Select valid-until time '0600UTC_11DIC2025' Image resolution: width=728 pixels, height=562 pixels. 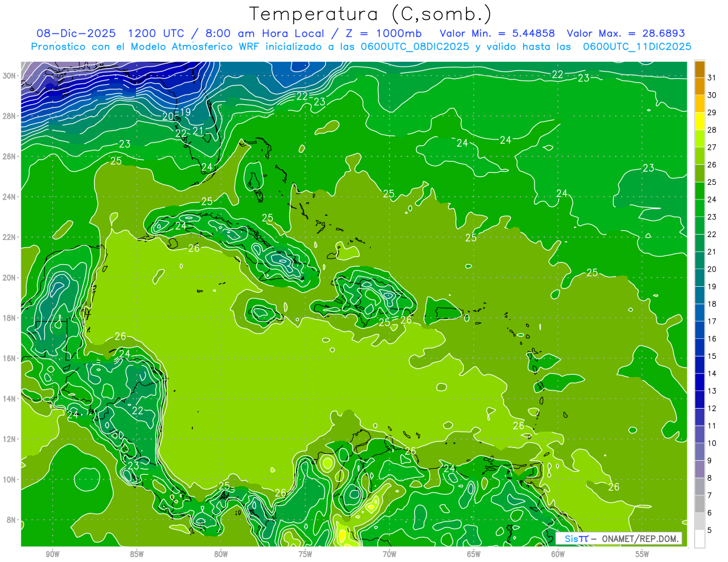(637, 47)
